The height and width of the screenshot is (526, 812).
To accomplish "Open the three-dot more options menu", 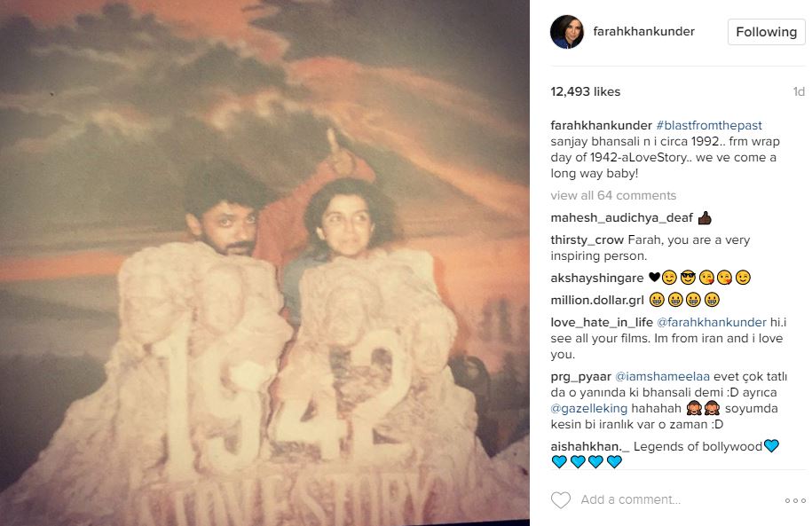I will coord(795,500).
